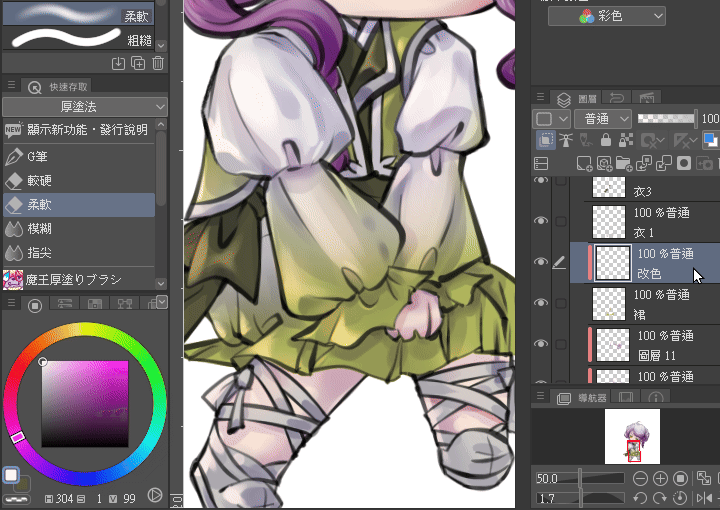Toggle lock layer padlock
This screenshot has height=510, width=720.
click(x=606, y=140)
